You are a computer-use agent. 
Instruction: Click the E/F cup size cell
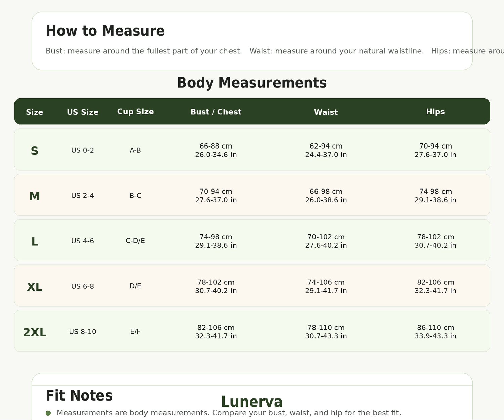135,331
